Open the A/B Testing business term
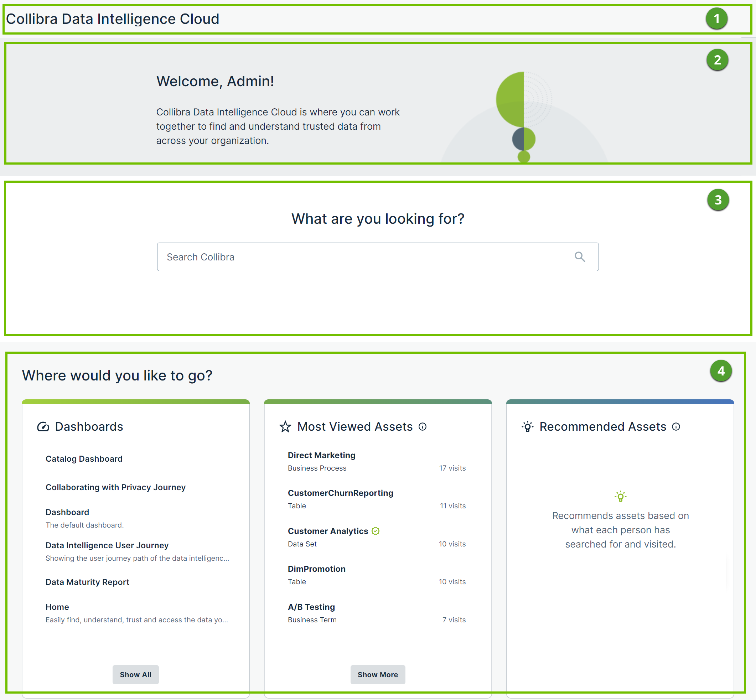Screen dimensions: 756x700 click(x=311, y=607)
